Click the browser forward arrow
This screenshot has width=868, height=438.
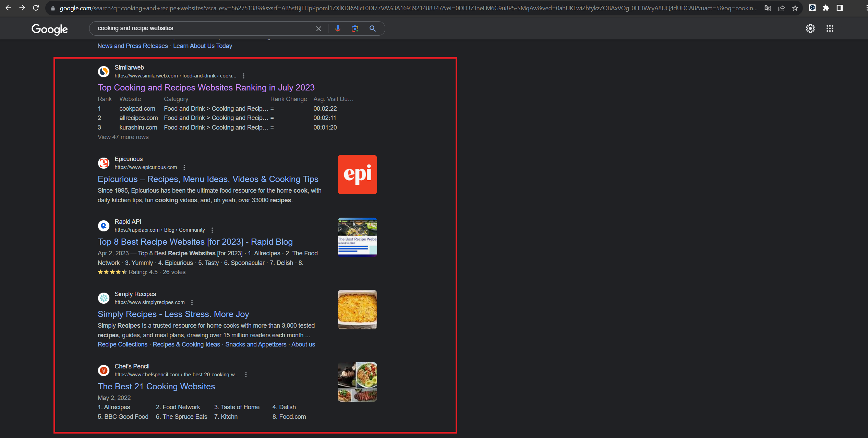click(x=22, y=8)
